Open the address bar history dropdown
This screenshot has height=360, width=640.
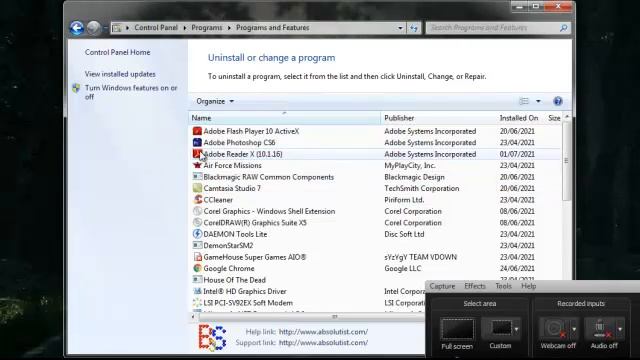(x=400, y=28)
